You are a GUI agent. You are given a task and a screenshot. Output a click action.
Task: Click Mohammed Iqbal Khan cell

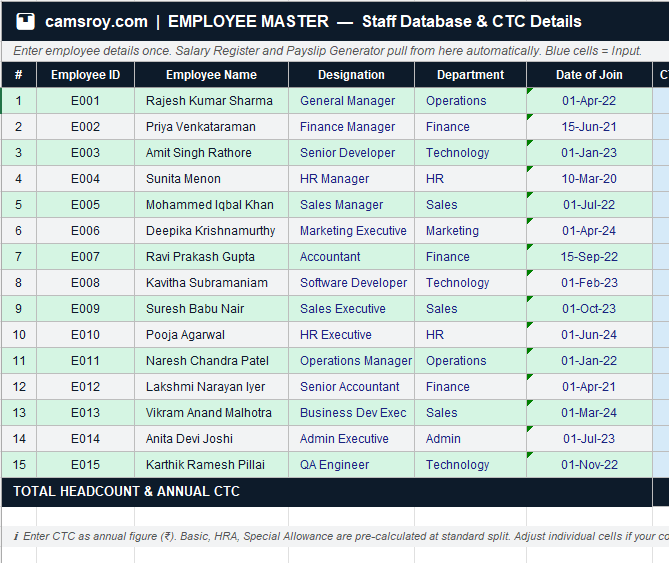pos(211,205)
